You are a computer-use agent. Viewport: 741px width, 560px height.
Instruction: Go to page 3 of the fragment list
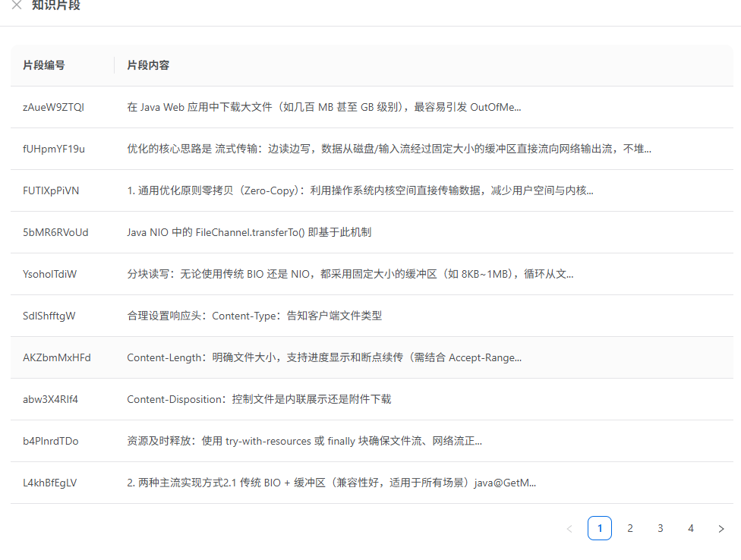tap(660, 528)
